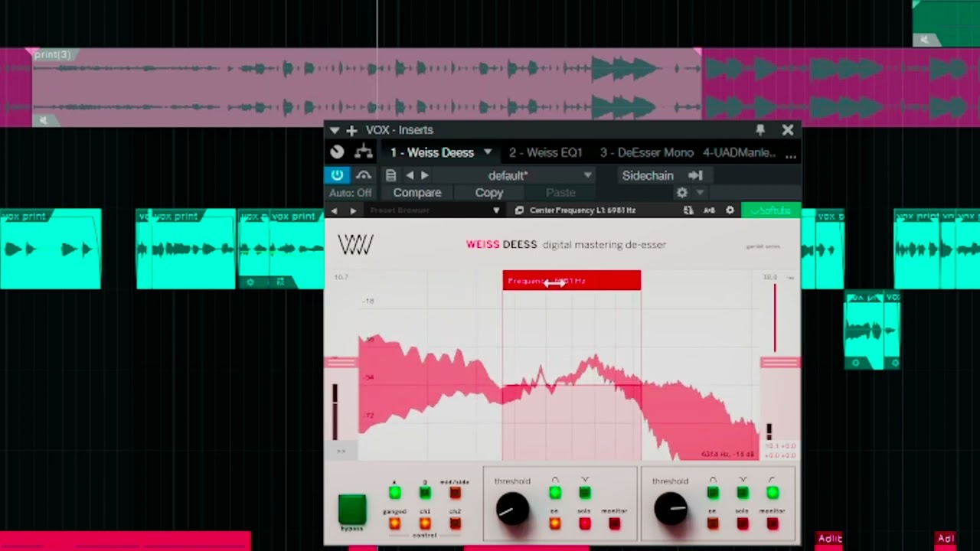Viewport: 980px width, 551px height.
Task: Solo the second de-esser band
Action: [742, 523]
